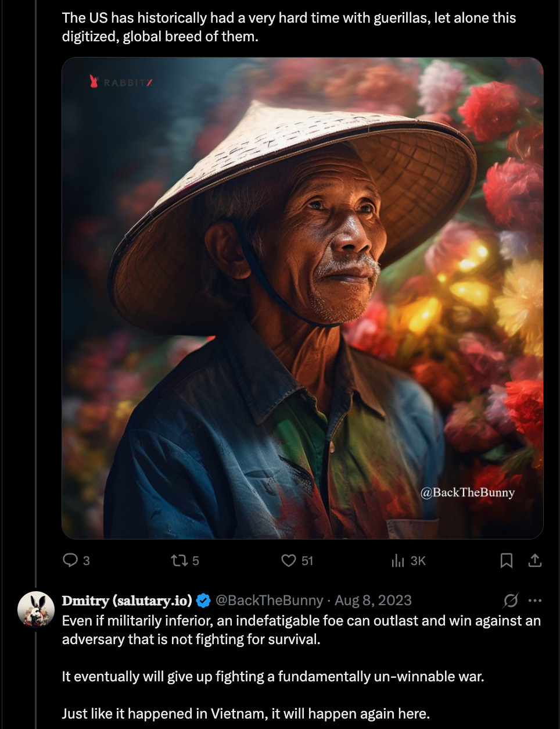Click the Grok slashed-circle icon on Dmitry's tweet
This screenshot has width=560, height=729.
pos(511,600)
